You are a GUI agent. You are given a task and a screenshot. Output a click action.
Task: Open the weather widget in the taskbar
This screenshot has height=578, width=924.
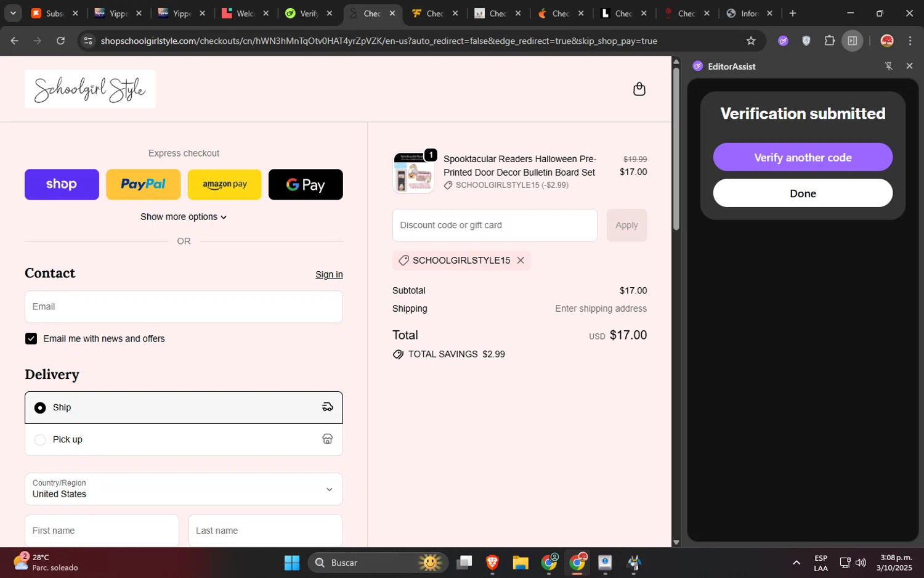46,562
